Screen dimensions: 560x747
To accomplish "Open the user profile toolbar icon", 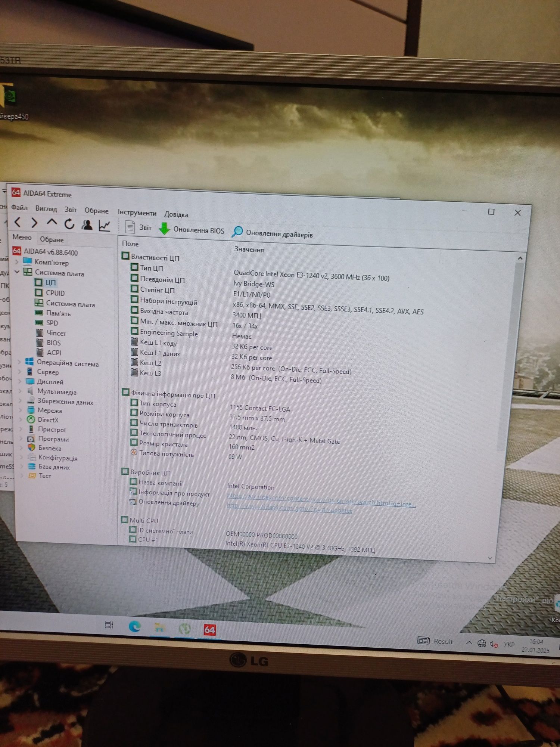I will click(87, 224).
